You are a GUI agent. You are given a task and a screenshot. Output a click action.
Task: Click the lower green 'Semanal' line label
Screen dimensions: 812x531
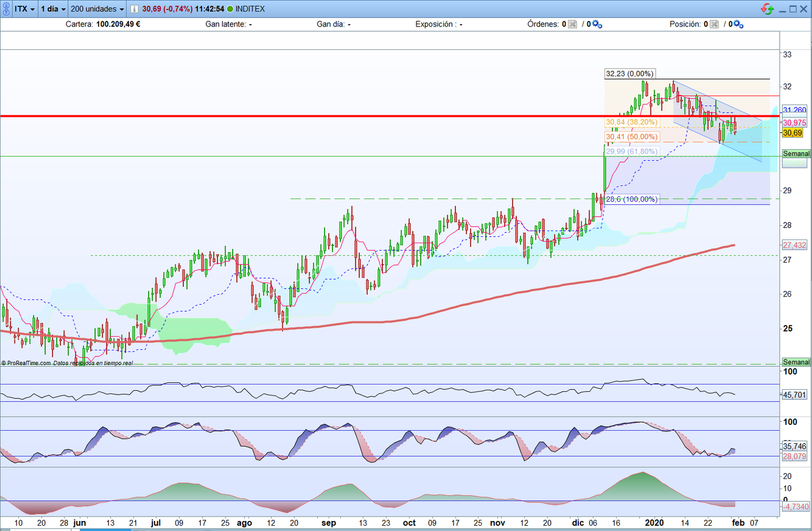coord(796,362)
